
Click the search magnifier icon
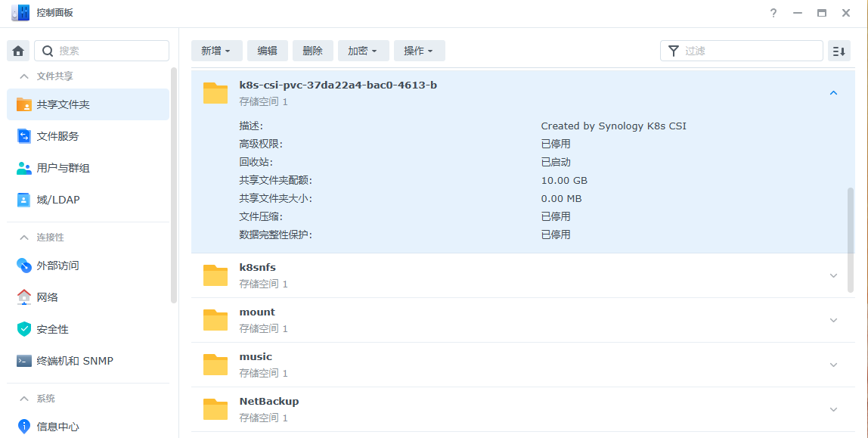tap(48, 51)
